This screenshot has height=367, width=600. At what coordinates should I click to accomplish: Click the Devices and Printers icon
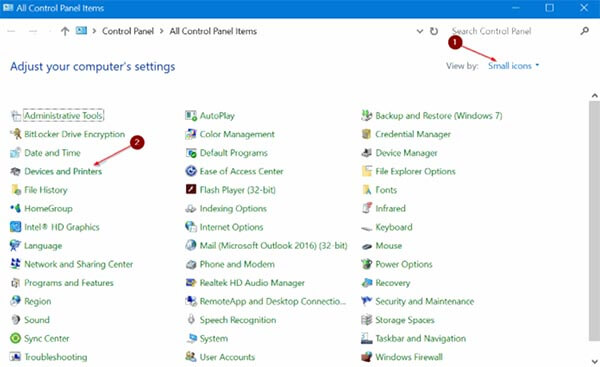coord(15,171)
